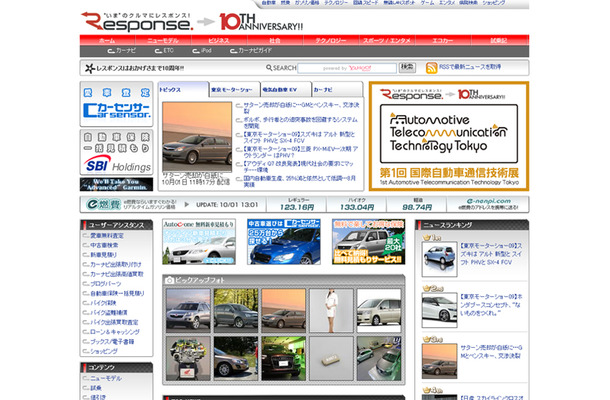This screenshot has height=400, width=610.
Task: Open the green-lit Audi SUV photo
Action: 284,358
